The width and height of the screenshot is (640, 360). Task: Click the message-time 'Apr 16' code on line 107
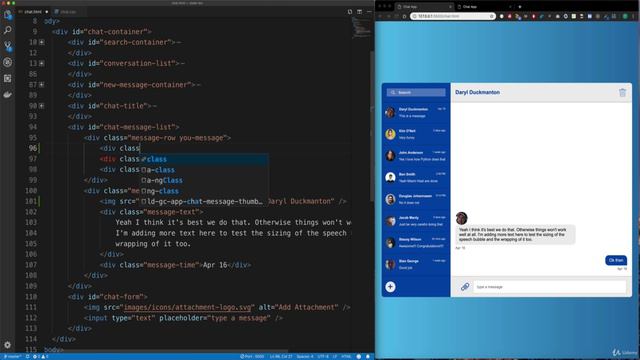[x=176, y=265]
